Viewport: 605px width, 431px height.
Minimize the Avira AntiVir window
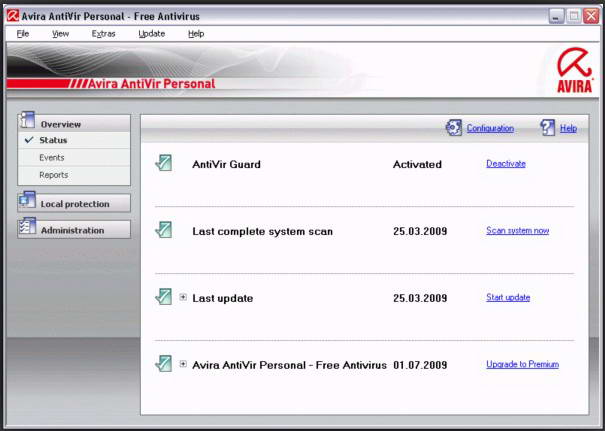point(556,16)
